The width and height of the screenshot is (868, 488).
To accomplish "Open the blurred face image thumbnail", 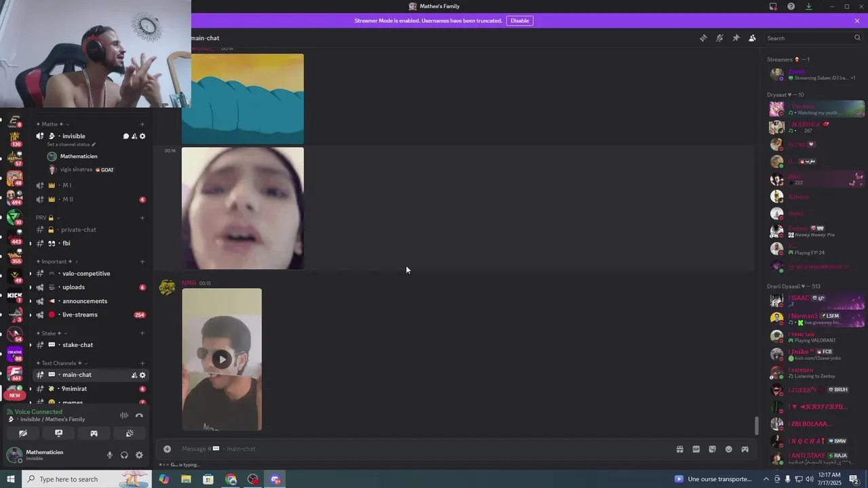I will click(243, 208).
